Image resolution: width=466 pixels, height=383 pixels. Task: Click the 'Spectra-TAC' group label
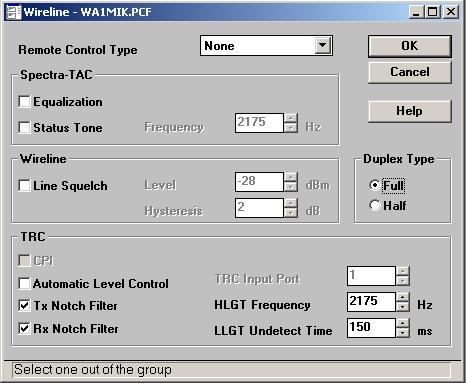click(x=56, y=75)
